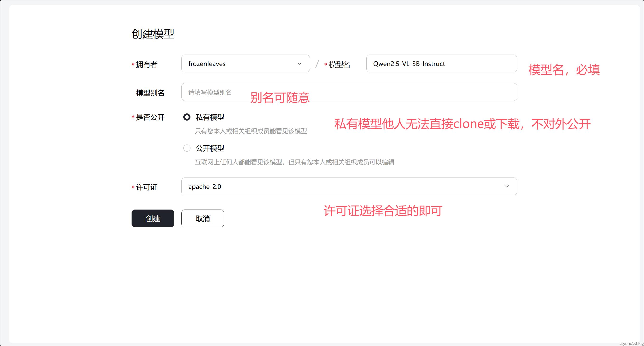Click the 创建 button to create model

click(153, 218)
